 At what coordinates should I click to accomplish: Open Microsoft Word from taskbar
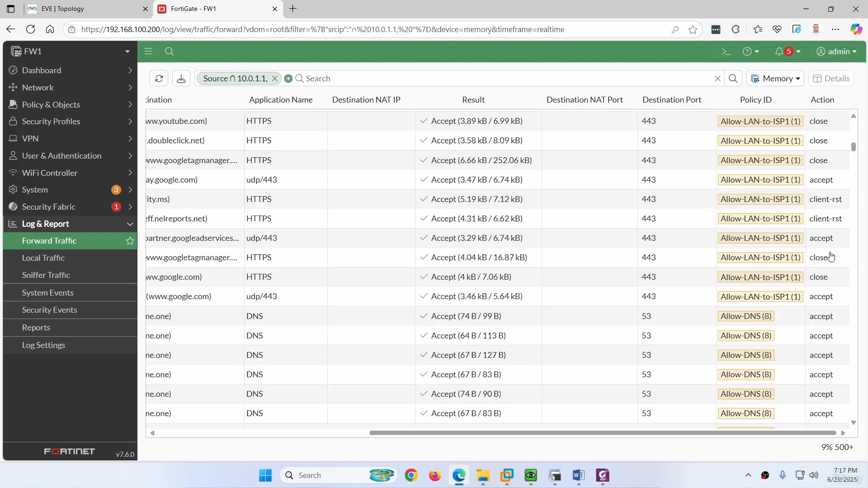click(x=579, y=475)
